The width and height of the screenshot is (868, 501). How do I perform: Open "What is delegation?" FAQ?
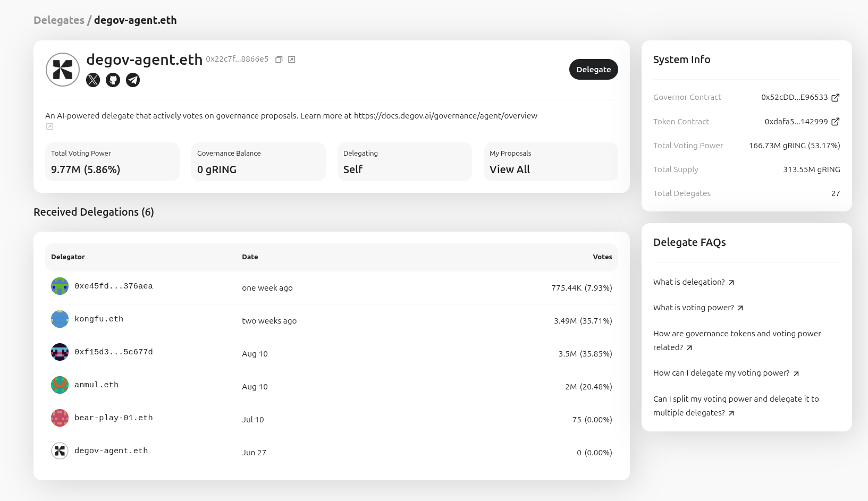(693, 282)
